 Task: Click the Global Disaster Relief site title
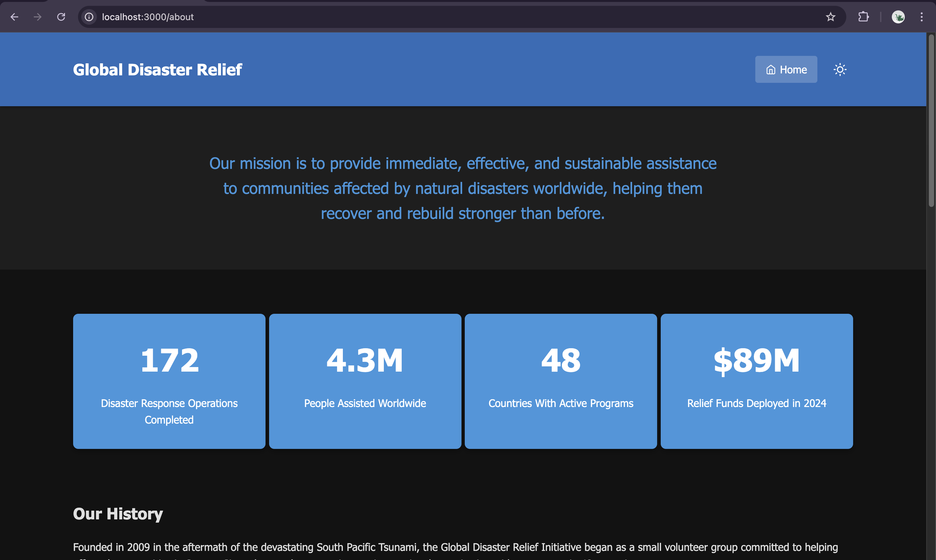coord(157,70)
